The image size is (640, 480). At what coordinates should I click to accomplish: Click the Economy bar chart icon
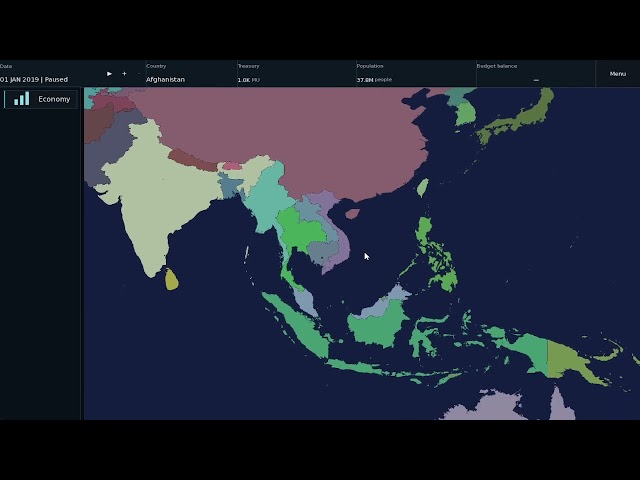point(22,99)
